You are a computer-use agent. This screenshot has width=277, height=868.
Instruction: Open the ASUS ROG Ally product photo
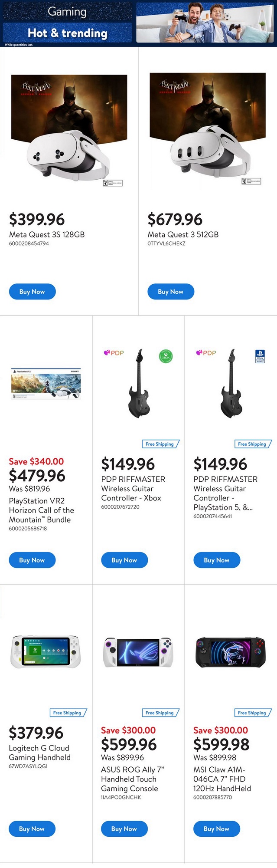click(138, 652)
